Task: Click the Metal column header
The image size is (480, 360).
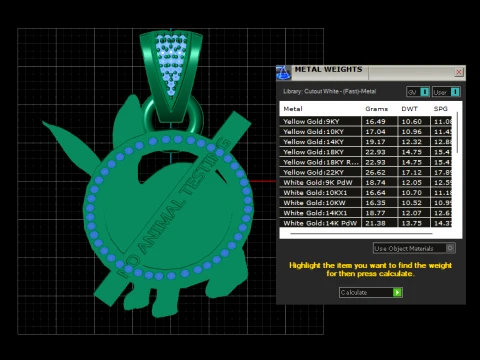Action: 293,109
